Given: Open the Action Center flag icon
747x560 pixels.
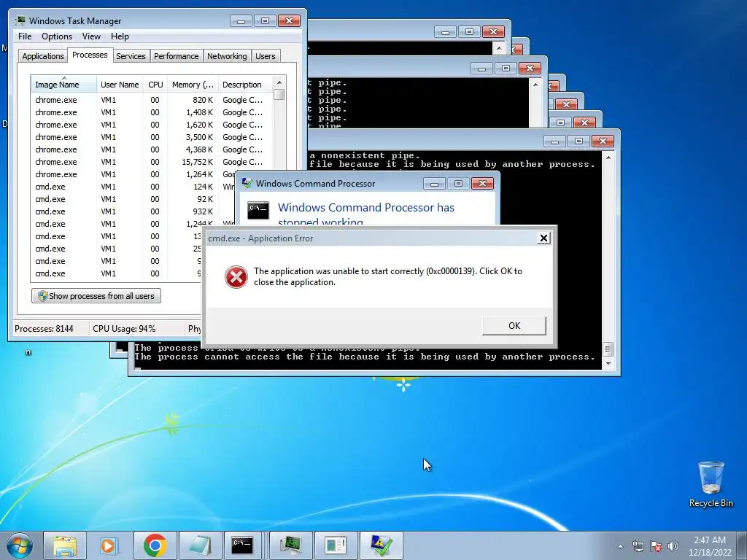Looking at the screenshot, I should coord(656,546).
